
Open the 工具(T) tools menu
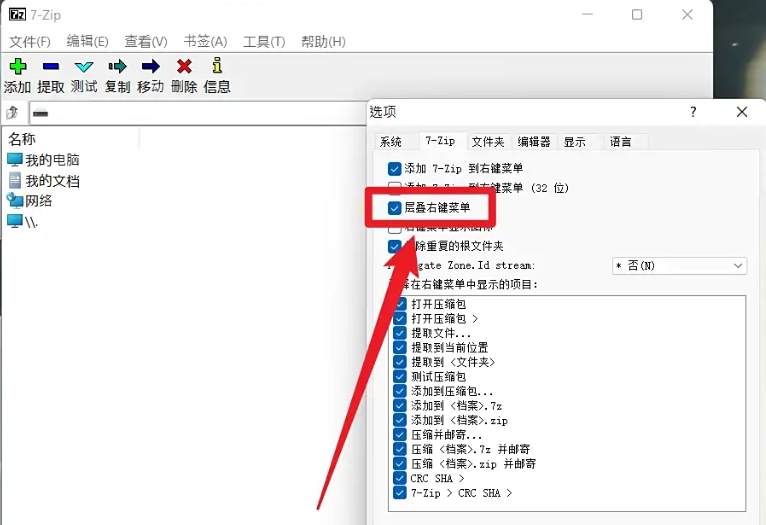pos(264,42)
